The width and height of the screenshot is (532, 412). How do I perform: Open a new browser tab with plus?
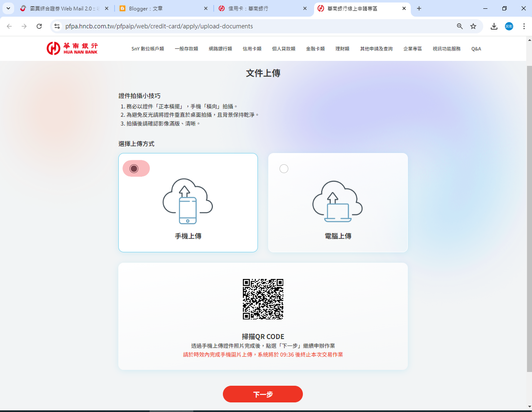pyautogui.click(x=419, y=8)
